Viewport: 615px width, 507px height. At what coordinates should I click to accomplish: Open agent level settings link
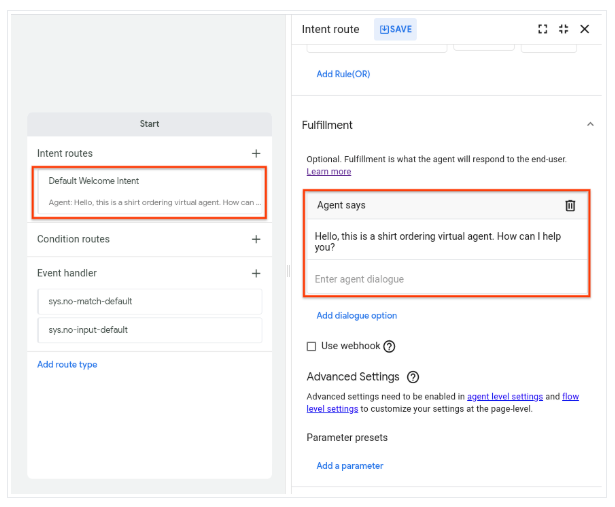[505, 397]
